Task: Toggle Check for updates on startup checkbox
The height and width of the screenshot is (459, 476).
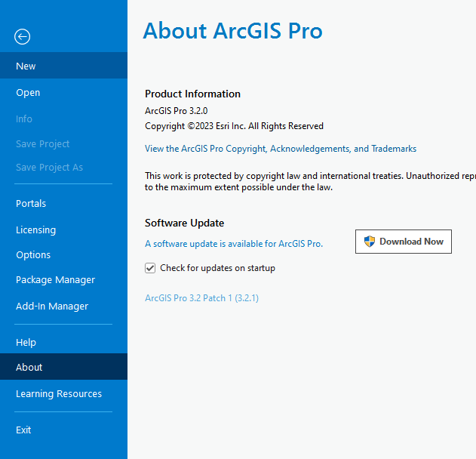Action: pos(150,268)
